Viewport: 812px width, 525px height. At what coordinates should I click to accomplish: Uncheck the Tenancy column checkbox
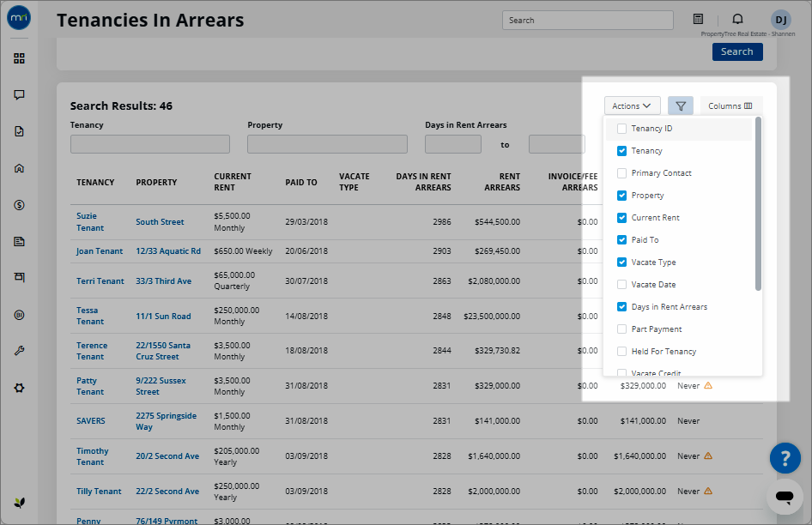[622, 151]
